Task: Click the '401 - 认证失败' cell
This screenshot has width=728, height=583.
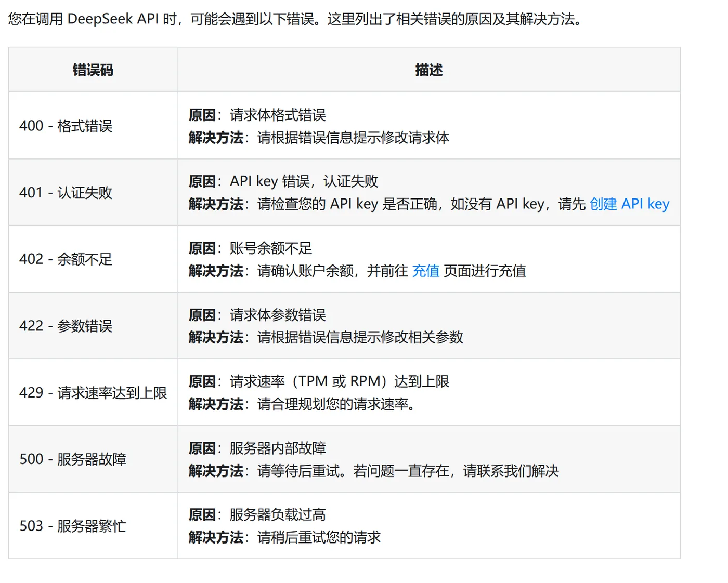Action: click(x=93, y=192)
